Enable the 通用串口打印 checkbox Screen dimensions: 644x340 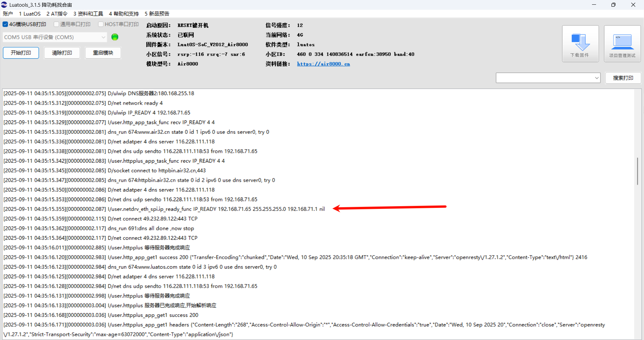coord(56,24)
